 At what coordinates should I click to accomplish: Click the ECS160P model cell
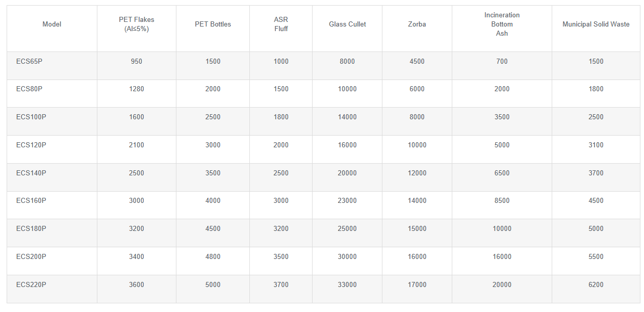31,201
